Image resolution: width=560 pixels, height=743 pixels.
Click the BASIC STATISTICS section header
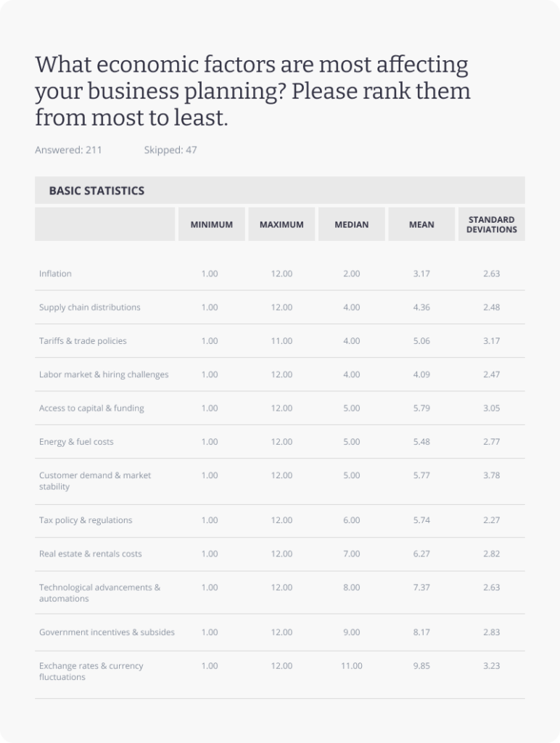pos(279,190)
